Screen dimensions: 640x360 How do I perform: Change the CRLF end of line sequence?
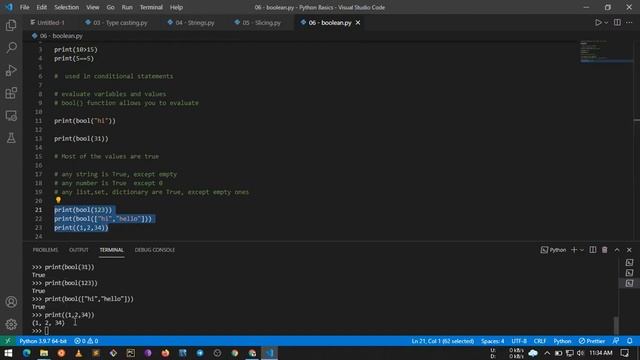point(540,341)
